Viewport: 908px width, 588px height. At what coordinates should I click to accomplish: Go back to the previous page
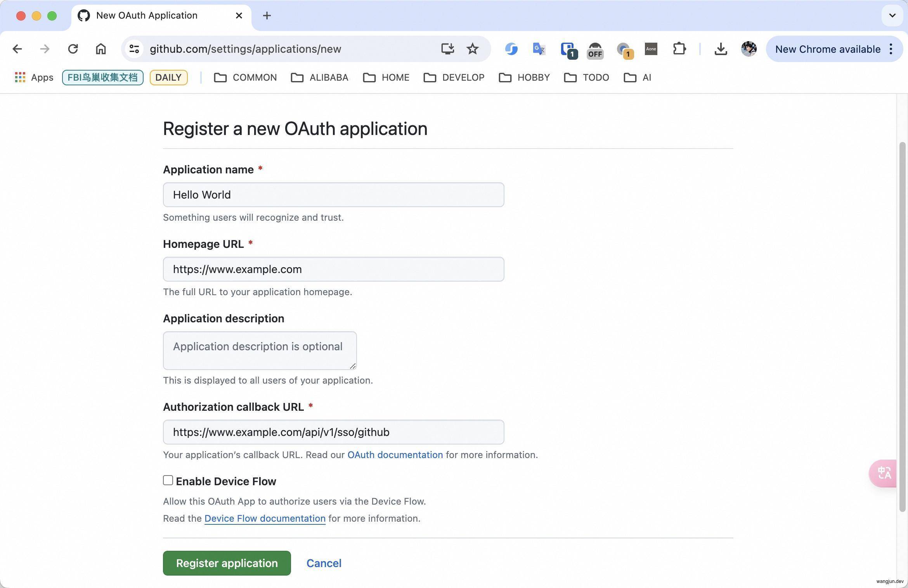click(17, 49)
